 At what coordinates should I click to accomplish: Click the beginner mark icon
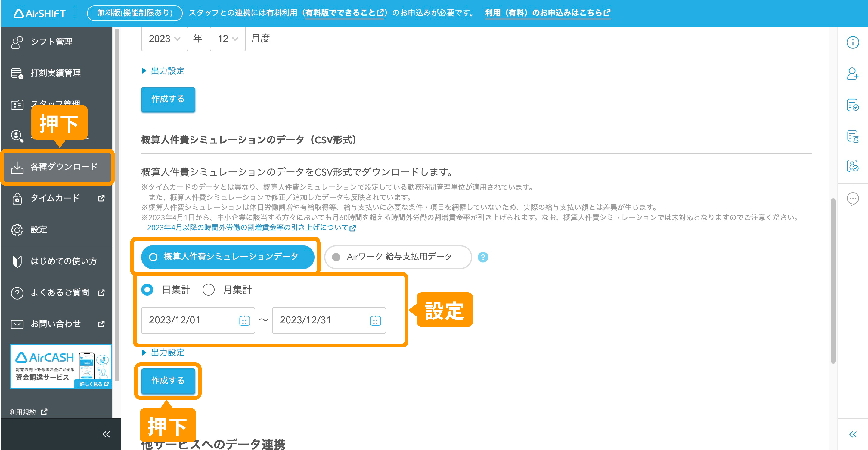click(x=17, y=261)
